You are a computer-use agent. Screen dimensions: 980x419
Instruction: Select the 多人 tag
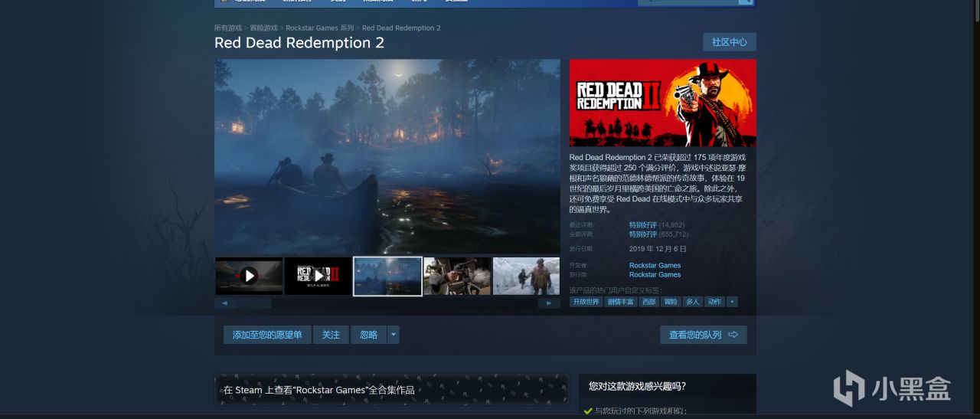click(693, 302)
